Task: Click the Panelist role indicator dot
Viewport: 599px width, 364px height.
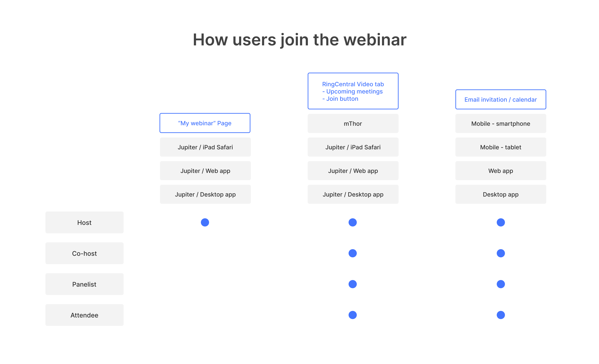Action: [x=352, y=284]
